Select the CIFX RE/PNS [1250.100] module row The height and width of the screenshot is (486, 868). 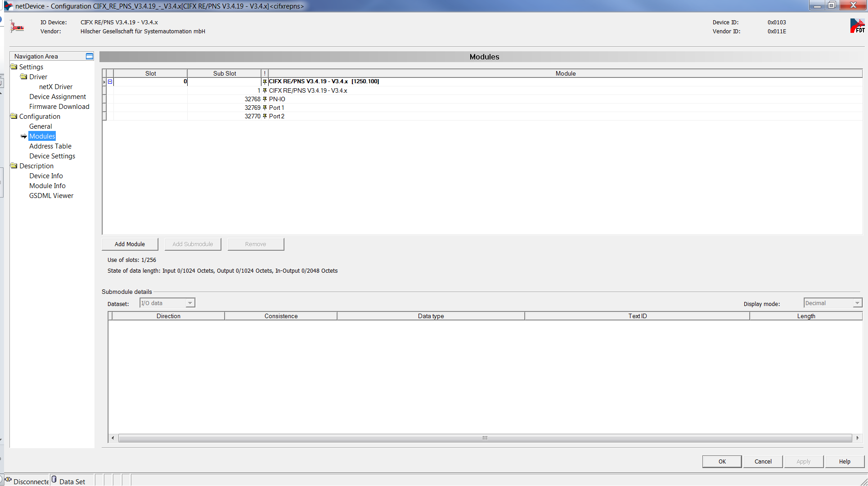(482, 81)
